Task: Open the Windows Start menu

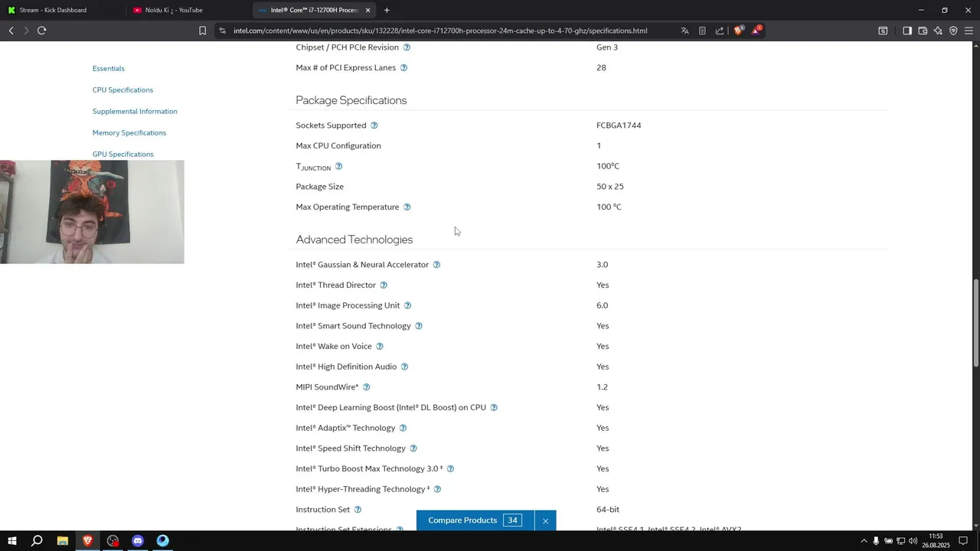Action: 11,541
